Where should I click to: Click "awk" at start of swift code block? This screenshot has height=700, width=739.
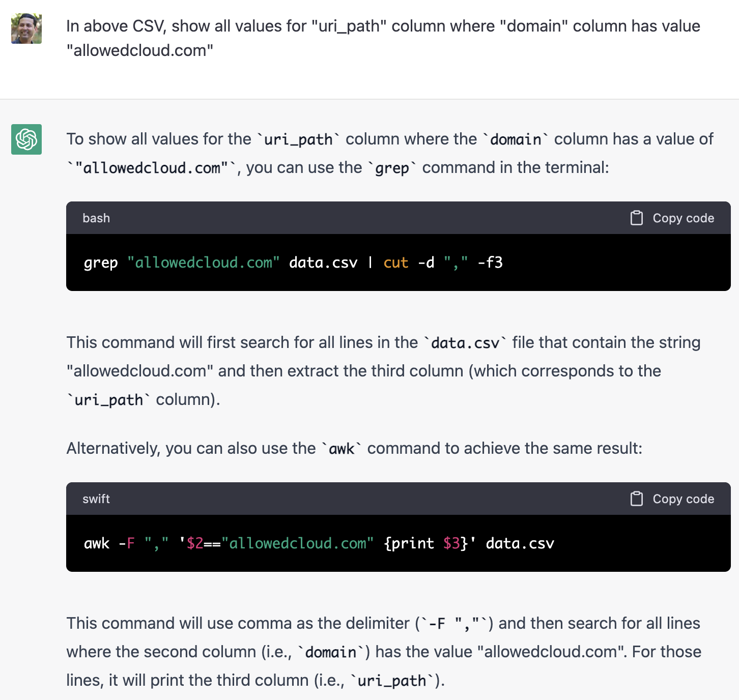point(97,543)
